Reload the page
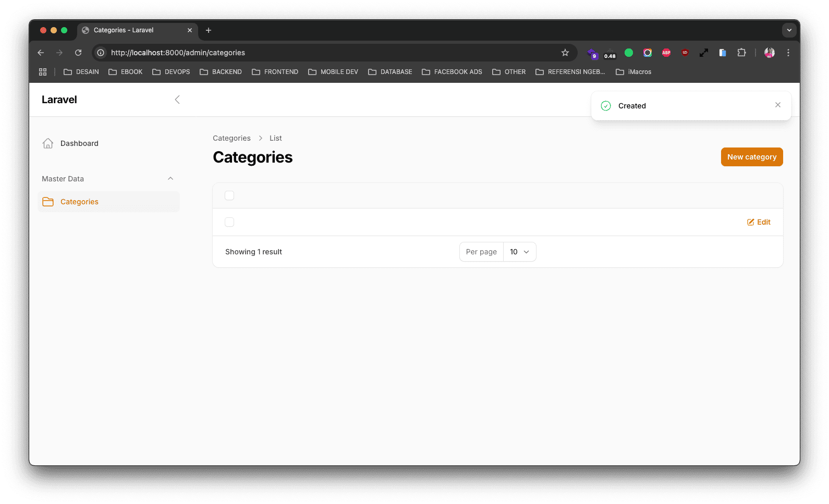The height and width of the screenshot is (504, 829). [78, 53]
